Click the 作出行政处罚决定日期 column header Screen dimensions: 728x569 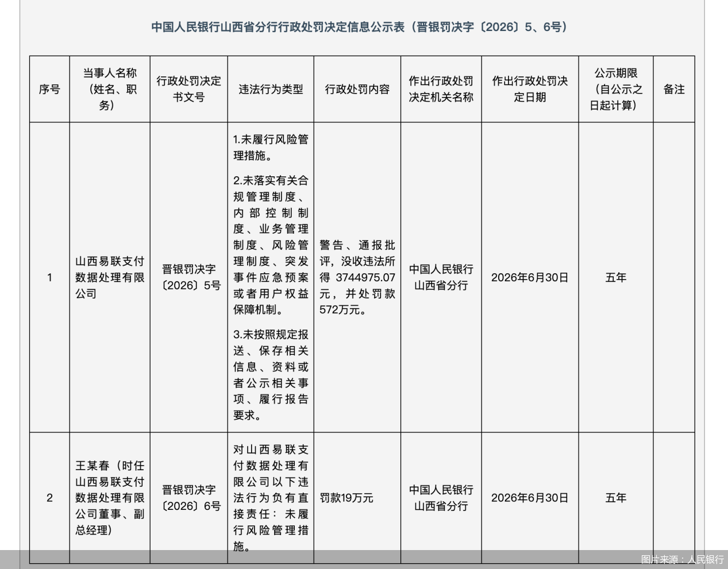tap(530, 89)
